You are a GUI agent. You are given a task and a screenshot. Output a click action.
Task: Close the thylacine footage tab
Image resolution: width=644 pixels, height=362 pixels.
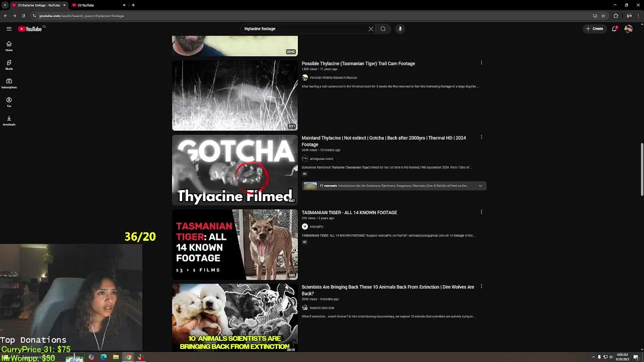tap(64, 5)
